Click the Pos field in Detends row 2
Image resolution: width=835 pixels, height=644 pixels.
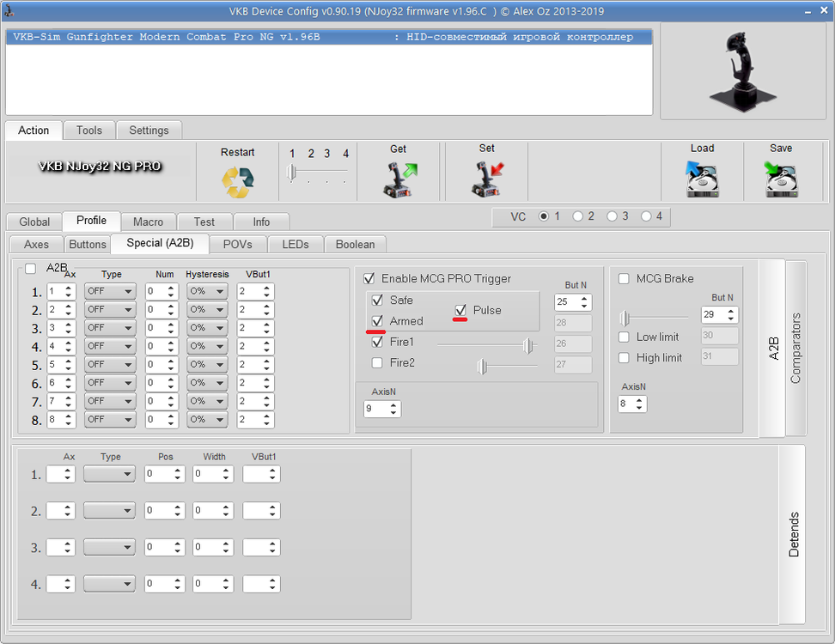coord(165,511)
